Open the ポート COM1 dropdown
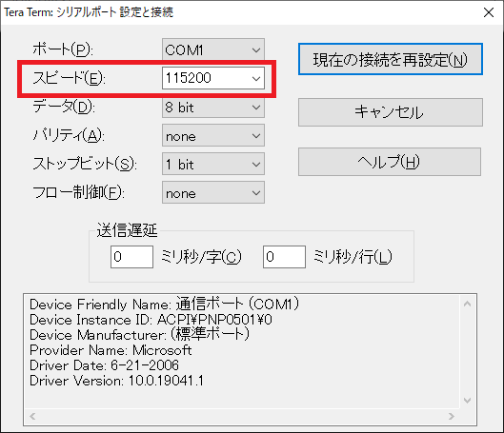Screen dimensions: 504x433 coord(213,49)
